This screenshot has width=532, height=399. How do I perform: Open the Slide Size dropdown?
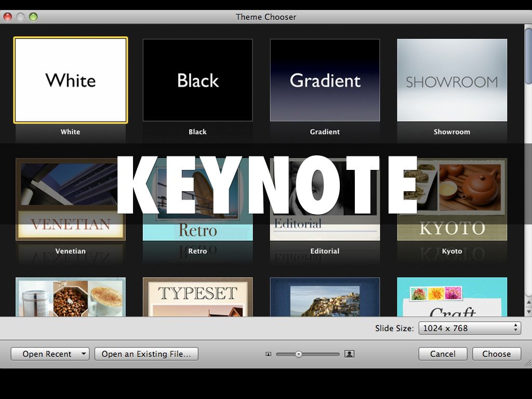point(469,328)
